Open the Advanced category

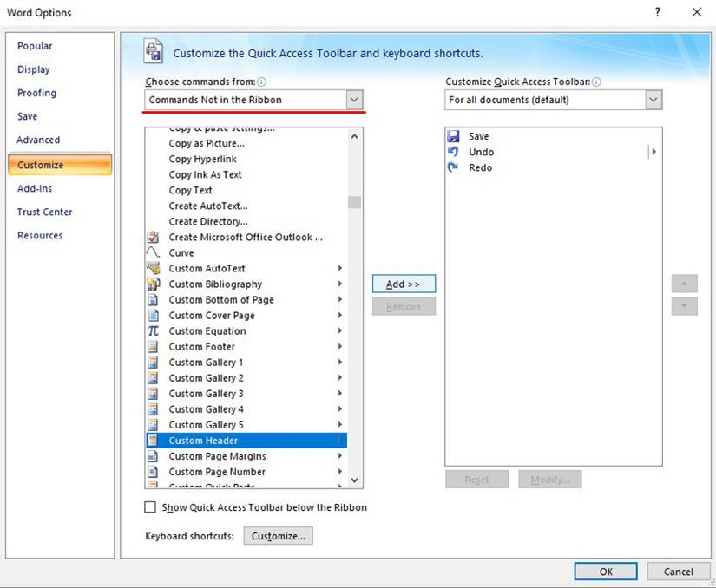(x=38, y=140)
